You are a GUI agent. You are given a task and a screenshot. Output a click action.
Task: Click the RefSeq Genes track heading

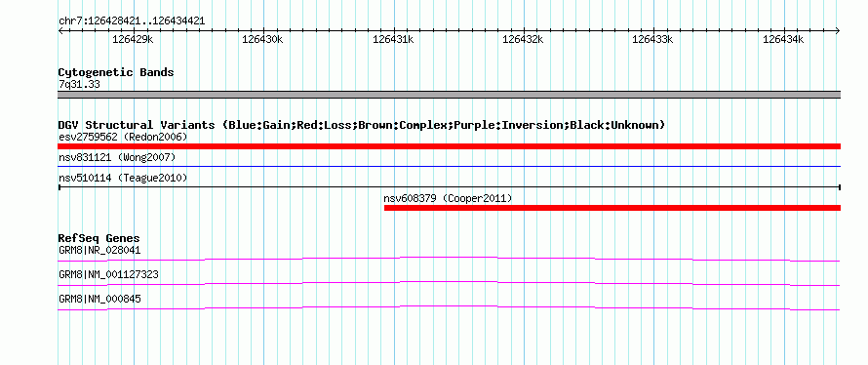[x=99, y=238]
